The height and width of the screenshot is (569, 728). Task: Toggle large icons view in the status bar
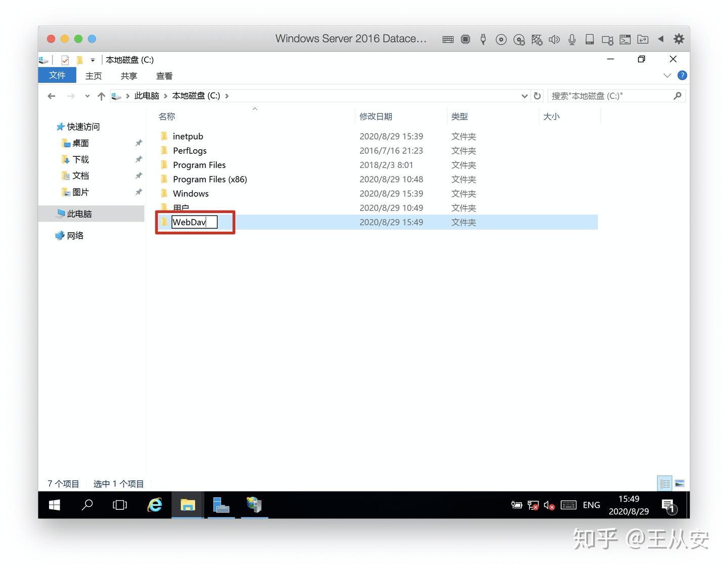pyautogui.click(x=680, y=483)
